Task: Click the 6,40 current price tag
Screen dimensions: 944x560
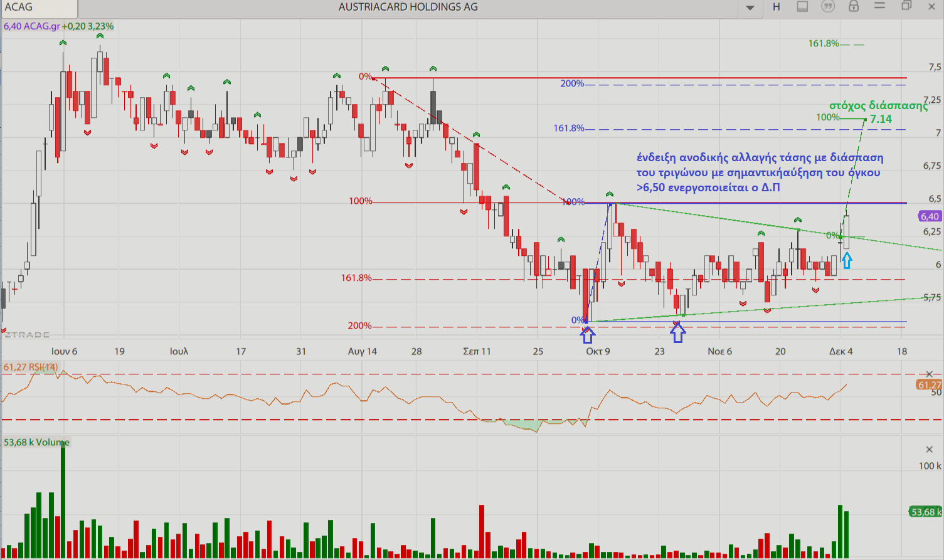Action: coord(930,216)
